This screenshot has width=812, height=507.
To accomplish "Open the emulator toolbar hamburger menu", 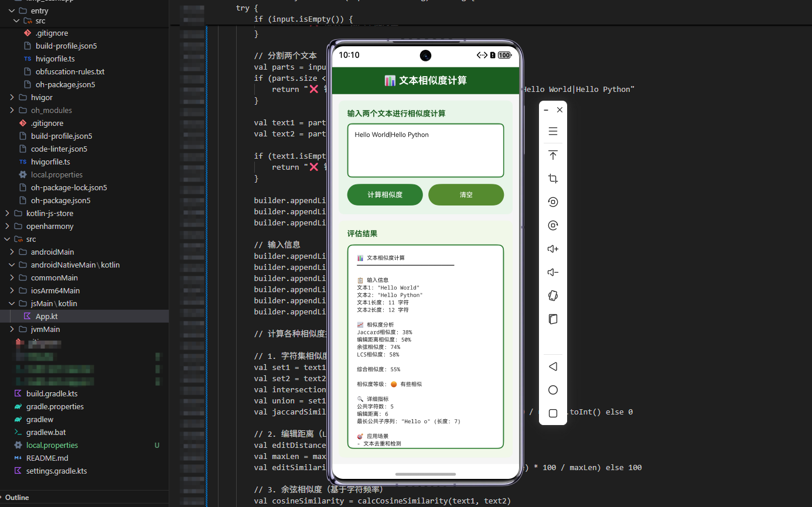I will pos(552,132).
